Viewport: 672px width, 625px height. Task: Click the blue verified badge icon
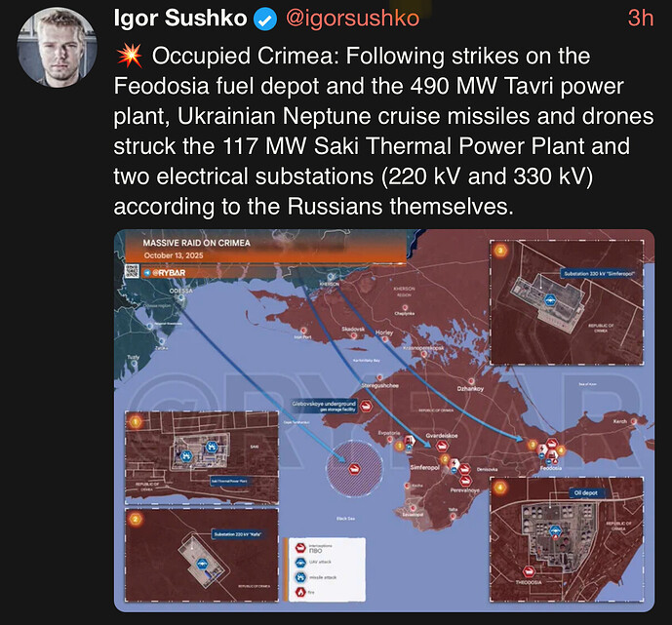click(265, 19)
